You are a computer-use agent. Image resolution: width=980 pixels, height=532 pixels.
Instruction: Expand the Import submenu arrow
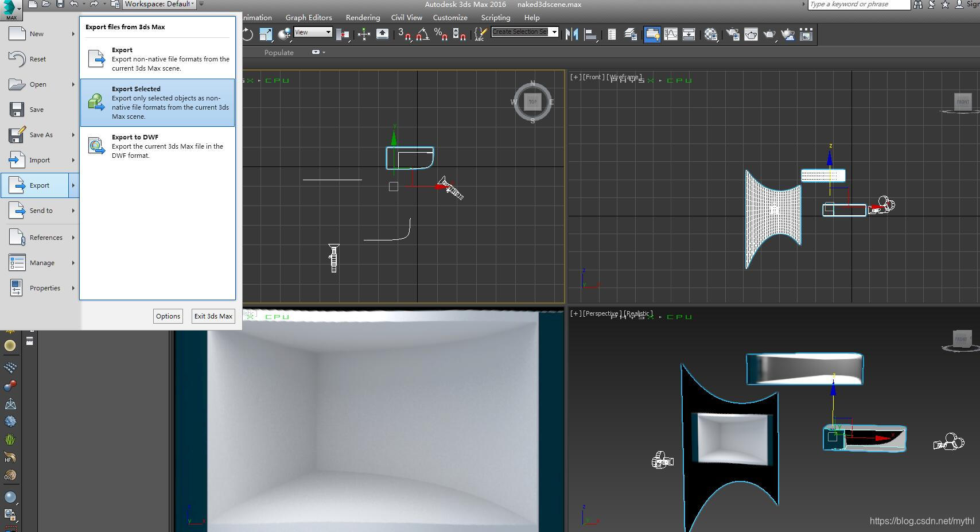coord(73,160)
